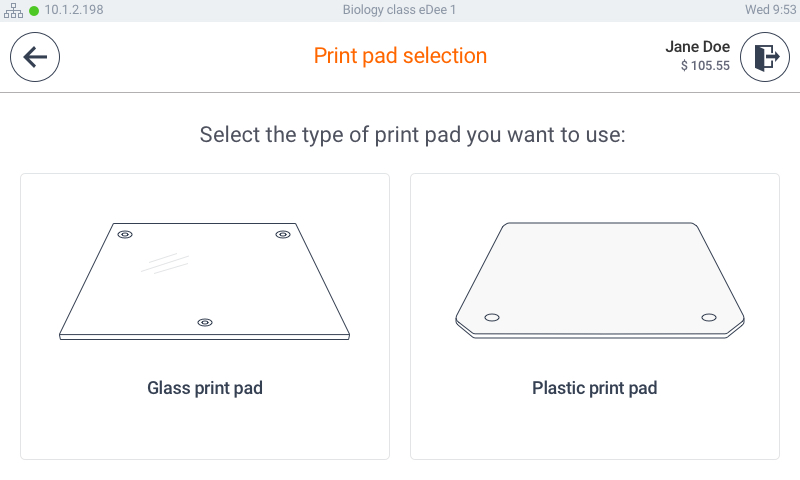Click the Print pad selection title
The image size is (800, 480).
tap(401, 56)
